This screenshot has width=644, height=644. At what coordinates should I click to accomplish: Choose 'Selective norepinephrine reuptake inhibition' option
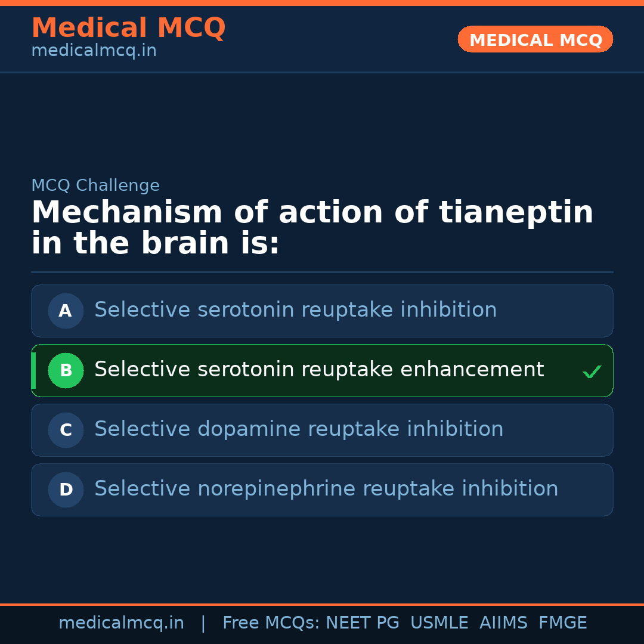[326, 489]
